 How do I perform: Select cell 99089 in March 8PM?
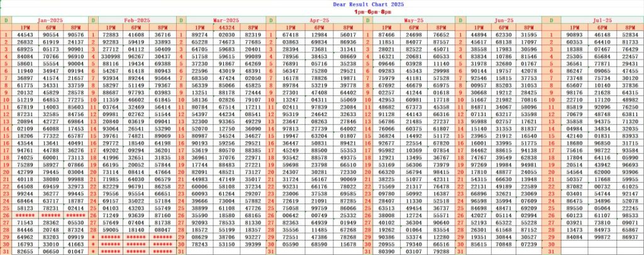pyautogui.click(x=253, y=56)
